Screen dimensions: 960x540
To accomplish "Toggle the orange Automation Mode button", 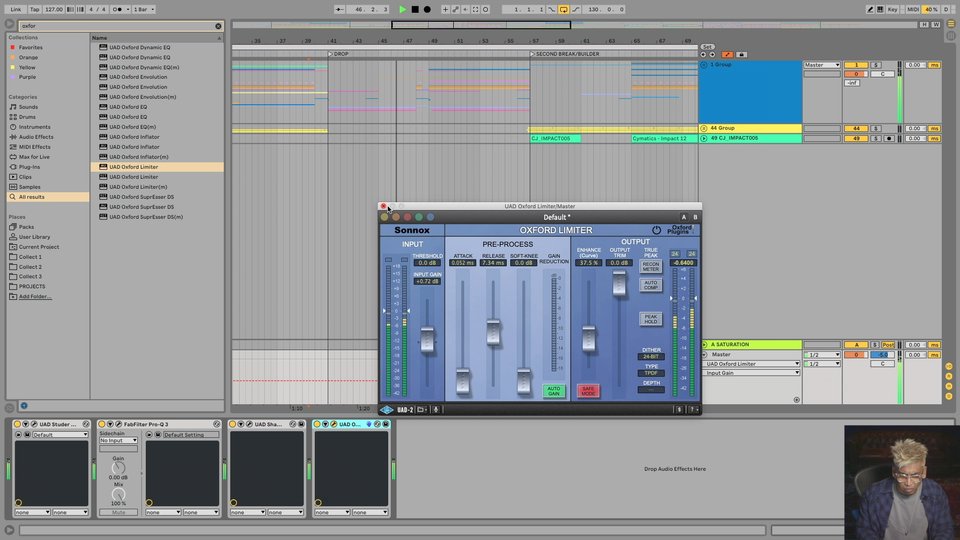I will point(727,54).
